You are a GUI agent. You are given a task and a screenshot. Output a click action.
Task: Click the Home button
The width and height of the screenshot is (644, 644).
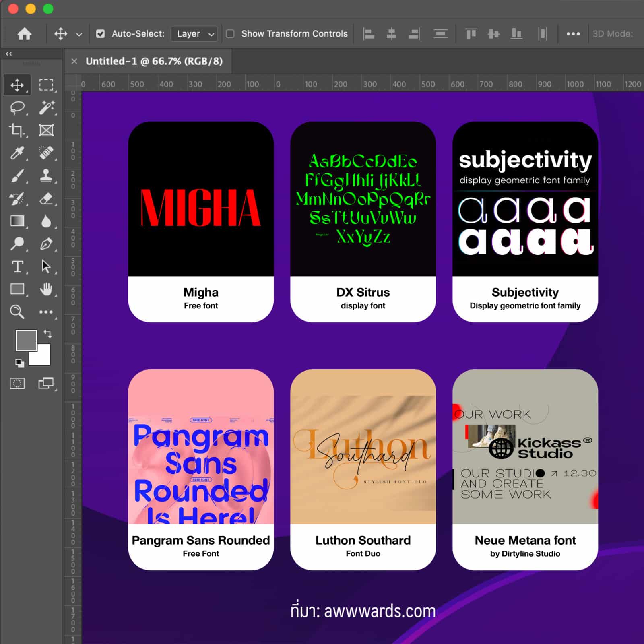[25, 34]
